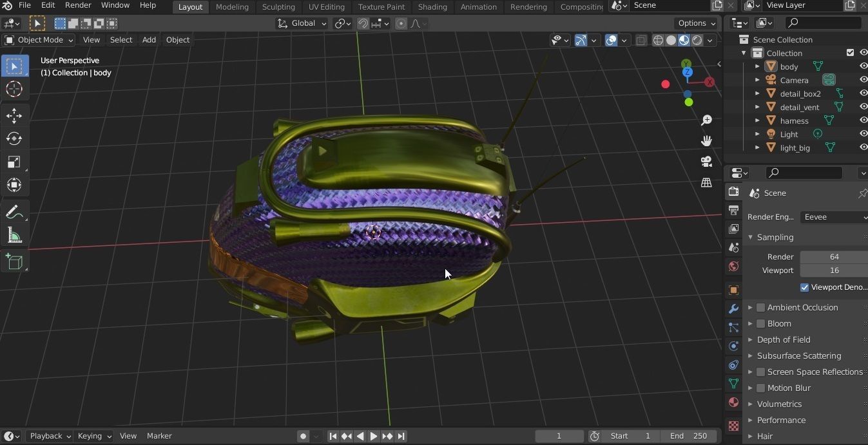Click the Zoom view magnifier icon

click(706, 120)
